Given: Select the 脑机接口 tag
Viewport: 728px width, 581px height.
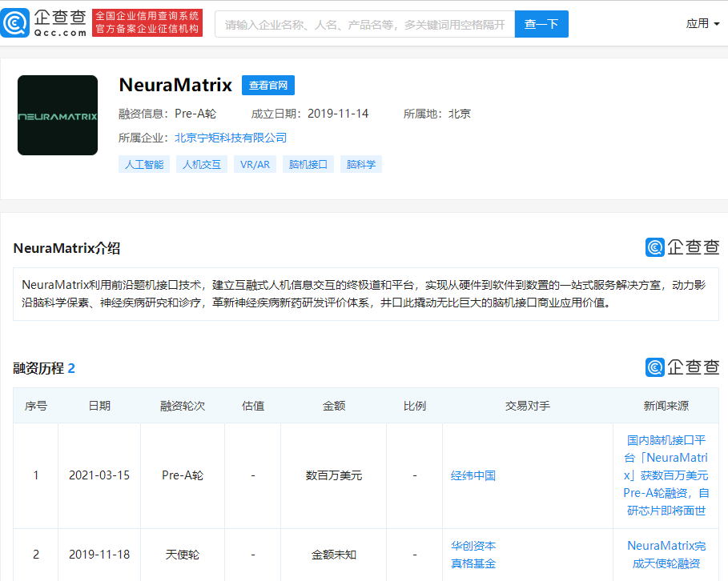Looking at the screenshot, I should [x=308, y=164].
